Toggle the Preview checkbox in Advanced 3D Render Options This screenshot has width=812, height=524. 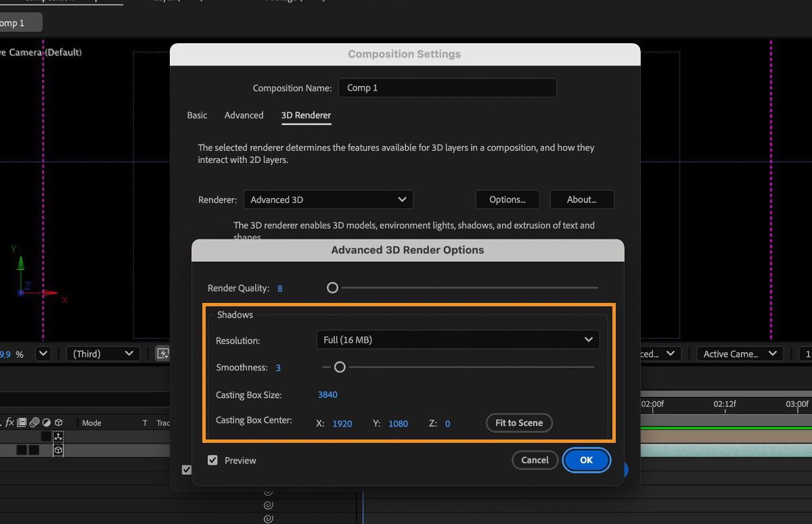212,460
